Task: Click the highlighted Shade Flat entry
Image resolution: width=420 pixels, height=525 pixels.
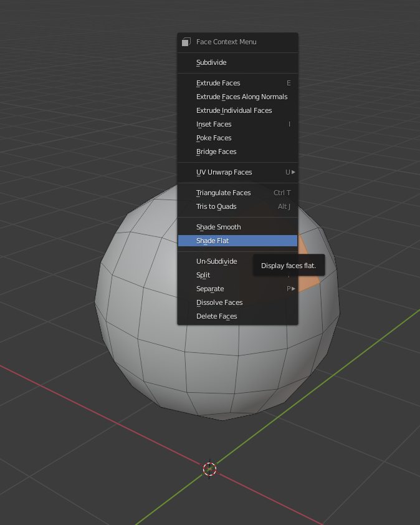Action: click(237, 241)
